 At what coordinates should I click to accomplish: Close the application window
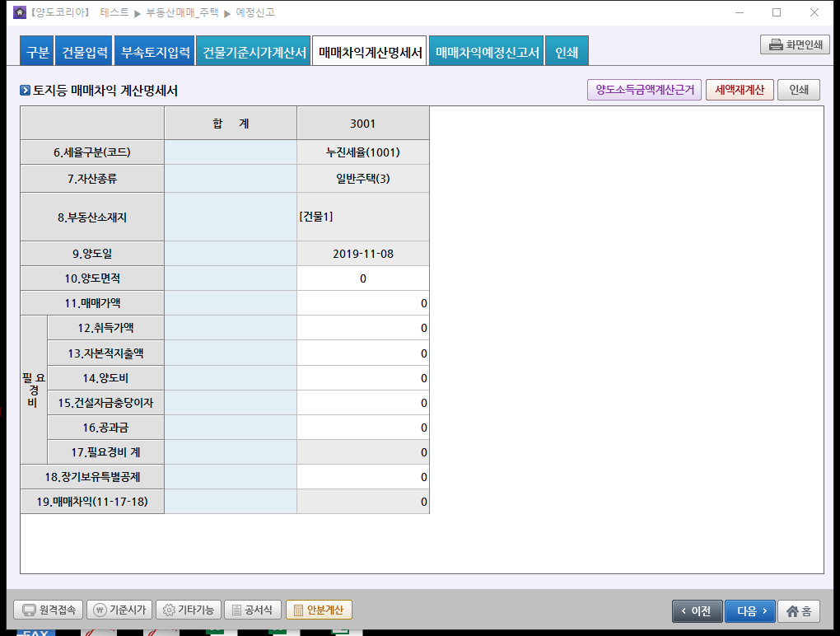tap(814, 12)
